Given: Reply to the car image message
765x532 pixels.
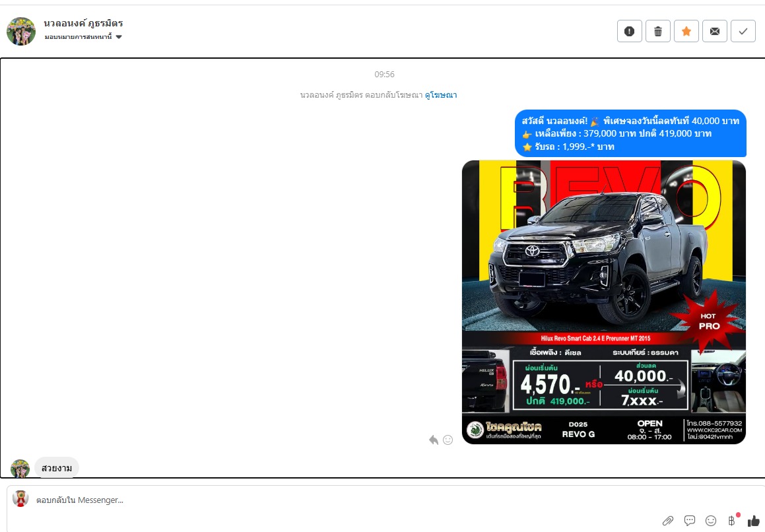Looking at the screenshot, I should tap(433, 440).
